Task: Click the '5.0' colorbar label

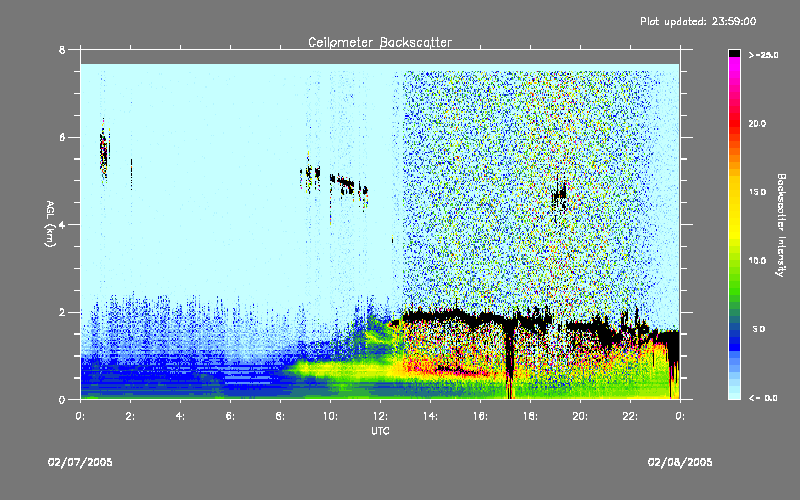Action: pos(759,329)
